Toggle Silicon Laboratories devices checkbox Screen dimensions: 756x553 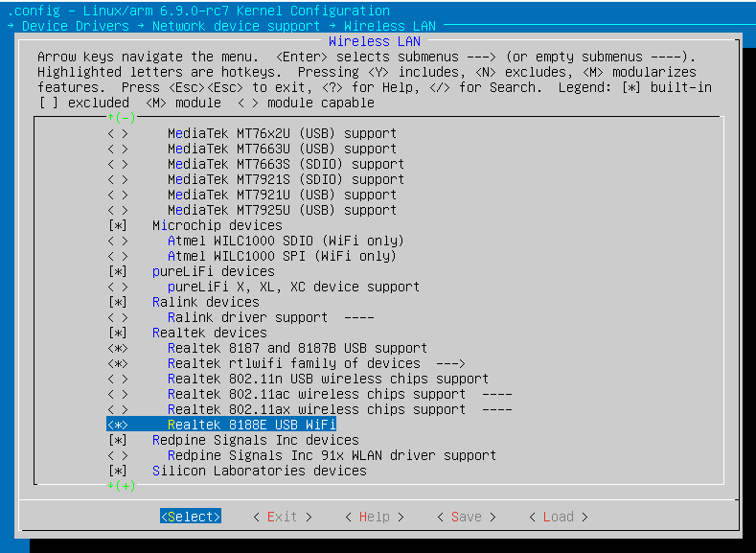pyautogui.click(x=118, y=471)
